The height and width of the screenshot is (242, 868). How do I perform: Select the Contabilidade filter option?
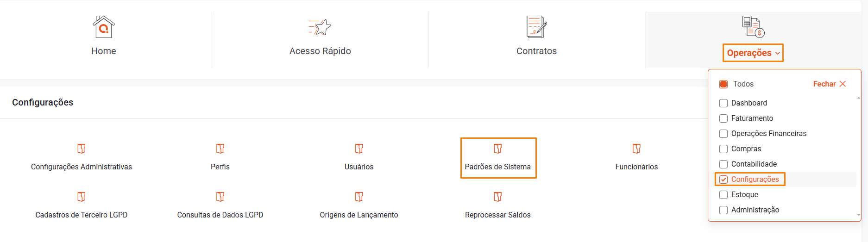(x=754, y=164)
